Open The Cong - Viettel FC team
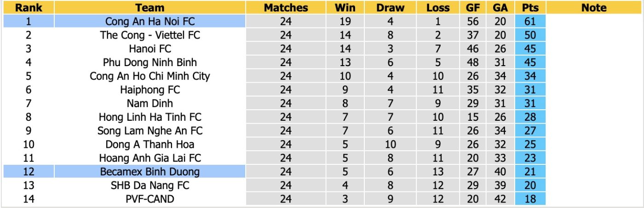Image resolution: width=644 pixels, height=208 pixels. pyautogui.click(x=150, y=35)
